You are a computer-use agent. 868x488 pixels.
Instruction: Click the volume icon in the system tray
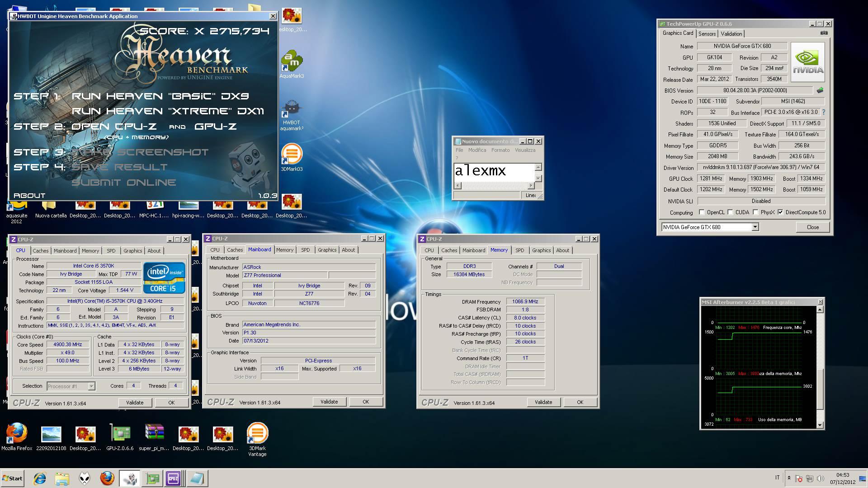[x=821, y=479]
